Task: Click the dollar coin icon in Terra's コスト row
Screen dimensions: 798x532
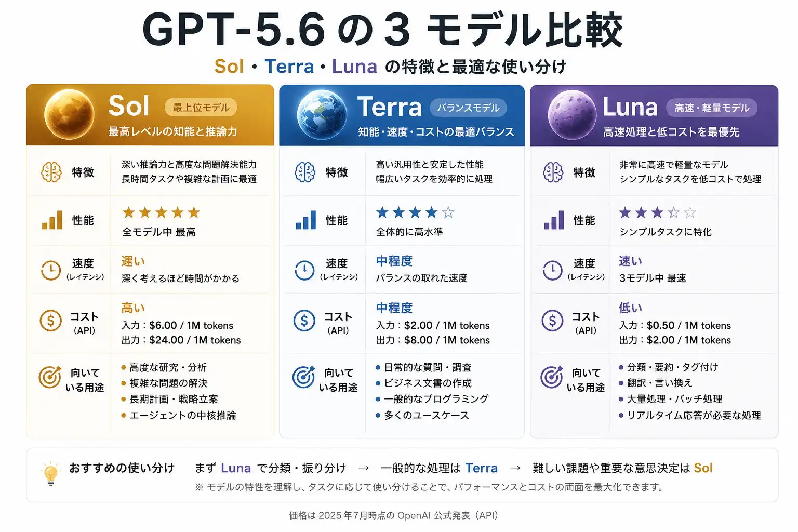Action: (x=304, y=321)
